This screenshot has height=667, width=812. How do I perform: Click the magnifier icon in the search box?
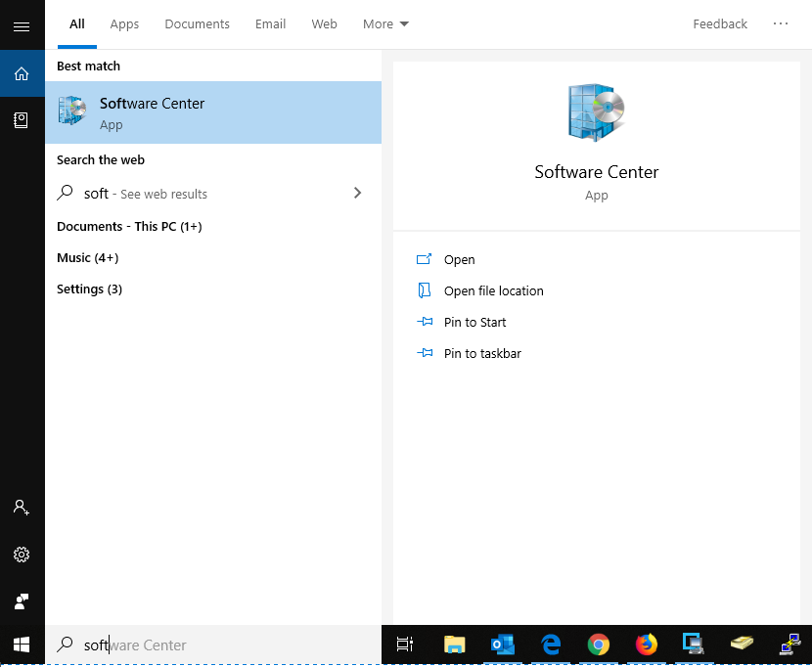pos(66,645)
